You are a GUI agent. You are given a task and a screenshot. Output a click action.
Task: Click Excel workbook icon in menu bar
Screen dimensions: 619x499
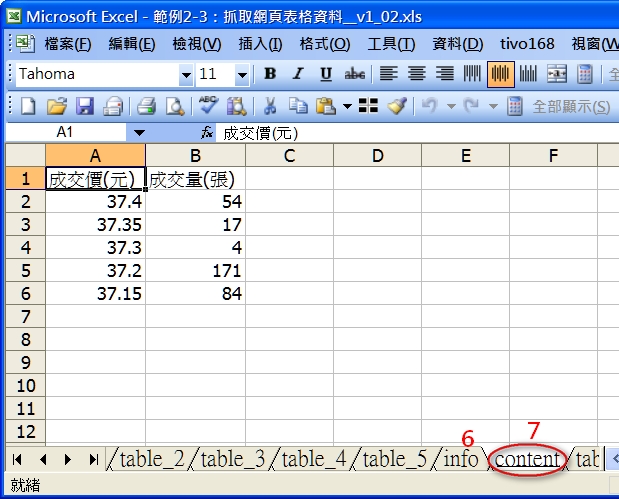pos(25,43)
